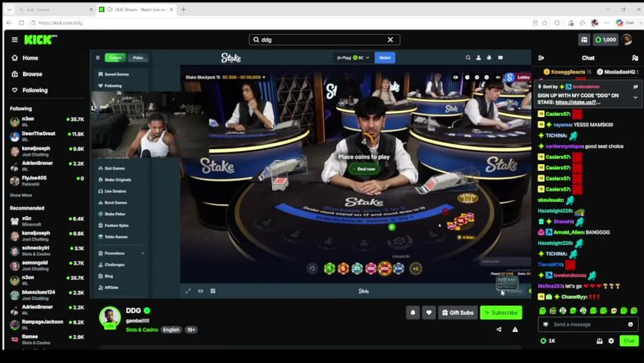Image resolution: width=644 pixels, height=363 pixels.
Task: Return to the blackjack Lobby
Action: click(524, 78)
